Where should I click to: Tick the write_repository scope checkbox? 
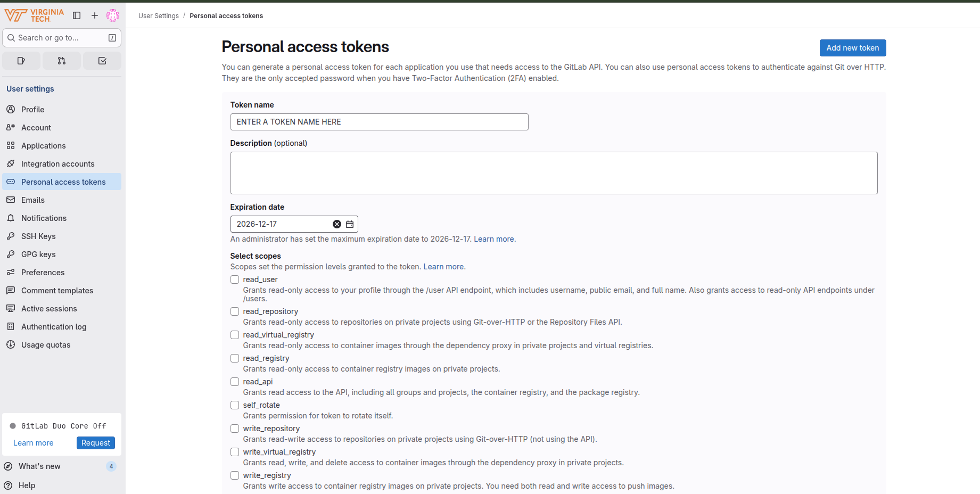[235, 429]
